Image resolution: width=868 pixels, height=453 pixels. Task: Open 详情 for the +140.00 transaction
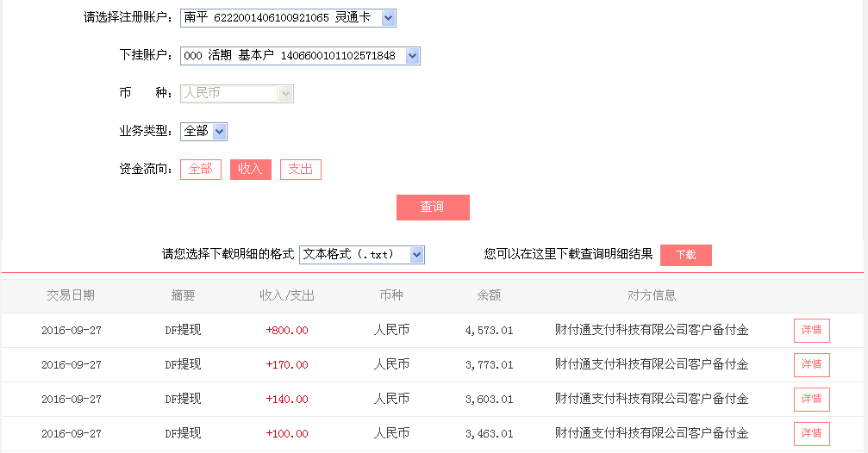coord(811,400)
